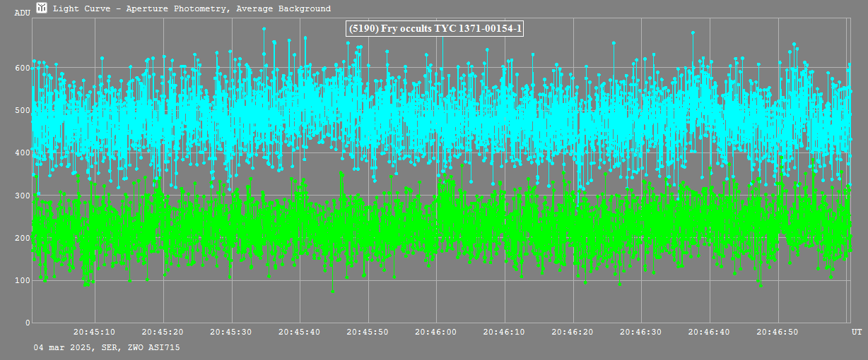Screen dimensions: 868x360
Task: Click the 20:45:50 time label
Action: point(368,331)
